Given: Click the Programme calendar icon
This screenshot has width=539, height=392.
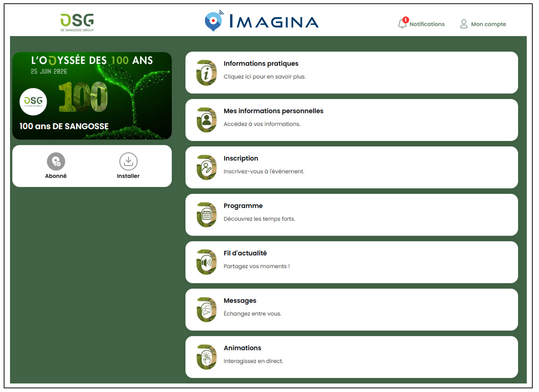Looking at the screenshot, I should point(206,215).
